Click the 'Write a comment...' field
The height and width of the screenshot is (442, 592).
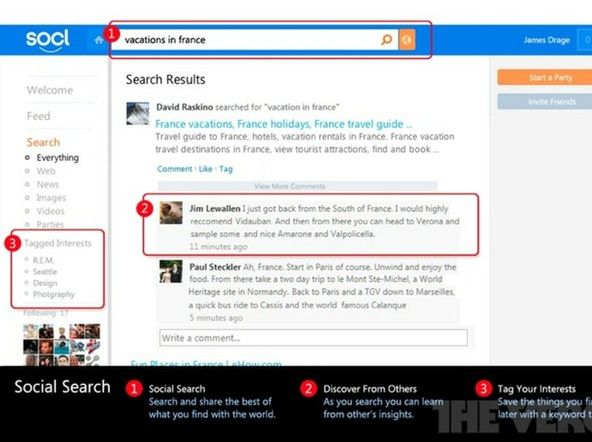tap(313, 338)
